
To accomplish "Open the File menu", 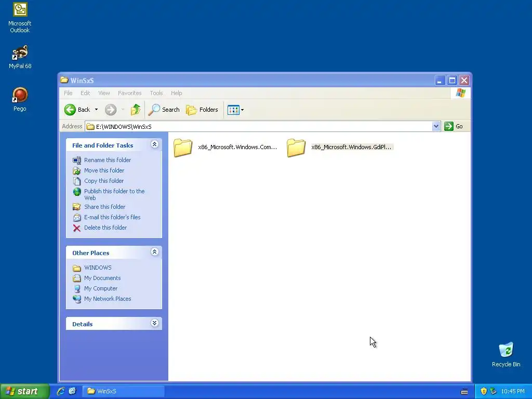I will [68, 93].
